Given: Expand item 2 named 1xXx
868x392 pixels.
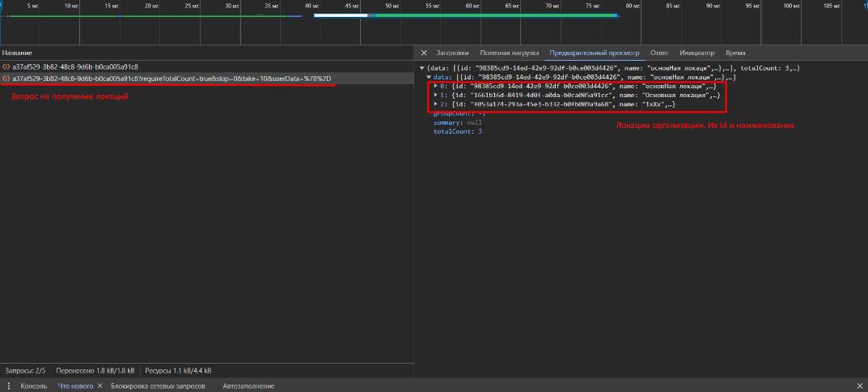Looking at the screenshot, I should (436, 104).
